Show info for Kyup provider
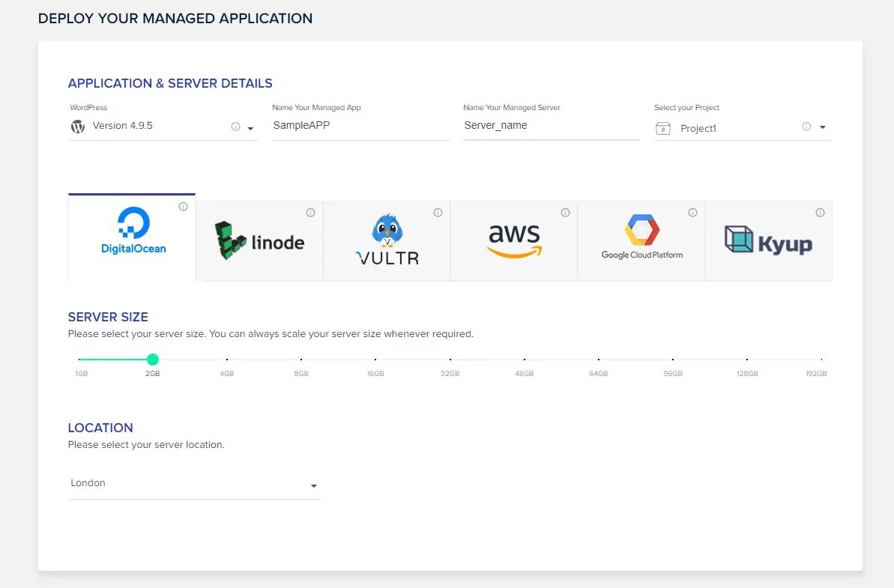The width and height of the screenshot is (894, 588). [x=820, y=213]
